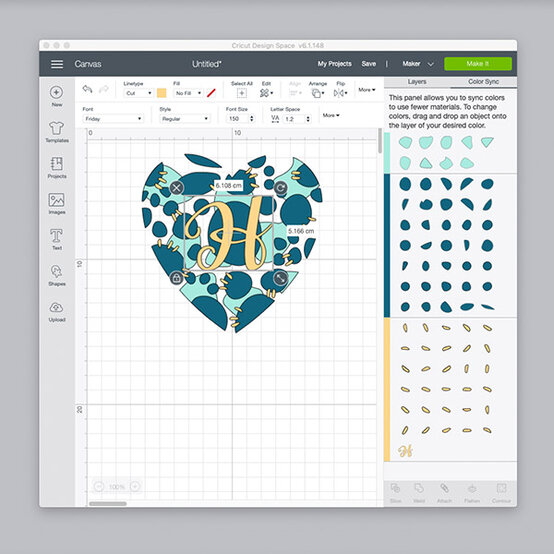
Task: Open Templates from the sidebar
Action: point(57,132)
